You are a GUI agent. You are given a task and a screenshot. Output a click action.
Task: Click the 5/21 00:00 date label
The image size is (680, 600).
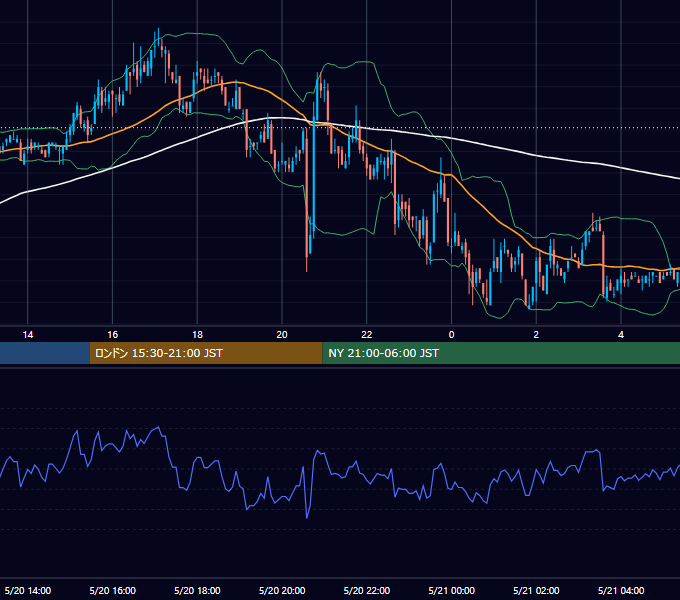pyautogui.click(x=451, y=590)
